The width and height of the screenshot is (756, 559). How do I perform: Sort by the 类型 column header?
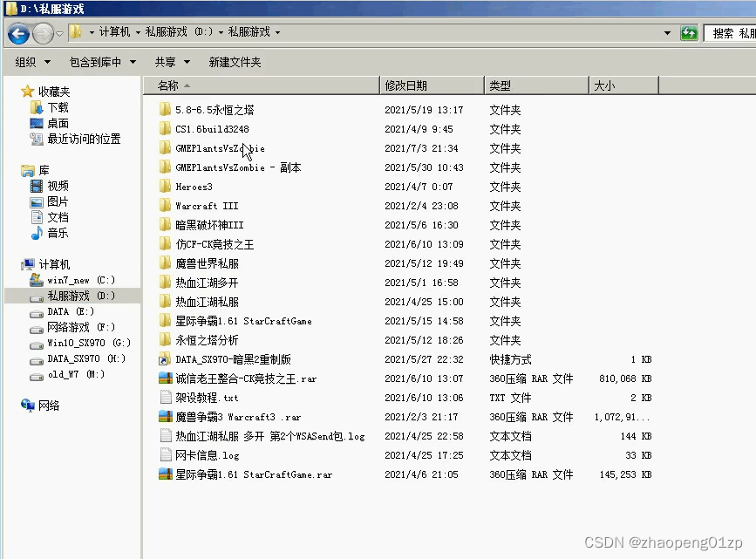pos(536,85)
